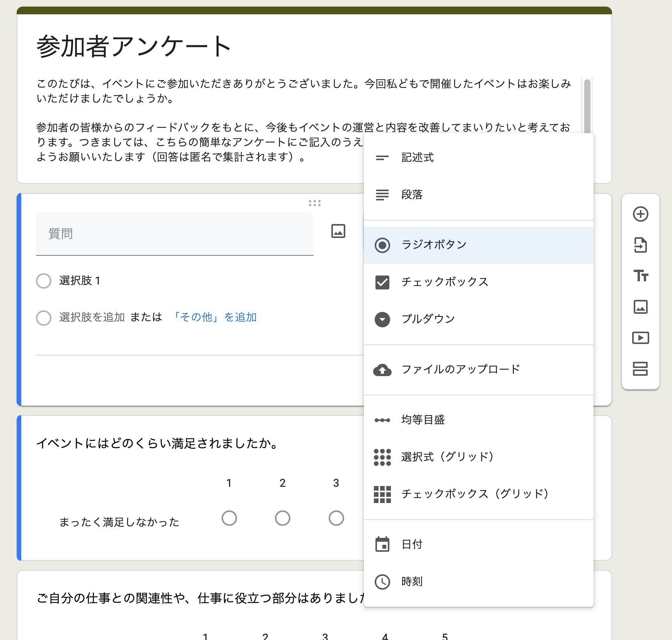Add video from the side toolbar
Viewport: 672px width, 640px height.
[x=640, y=338]
